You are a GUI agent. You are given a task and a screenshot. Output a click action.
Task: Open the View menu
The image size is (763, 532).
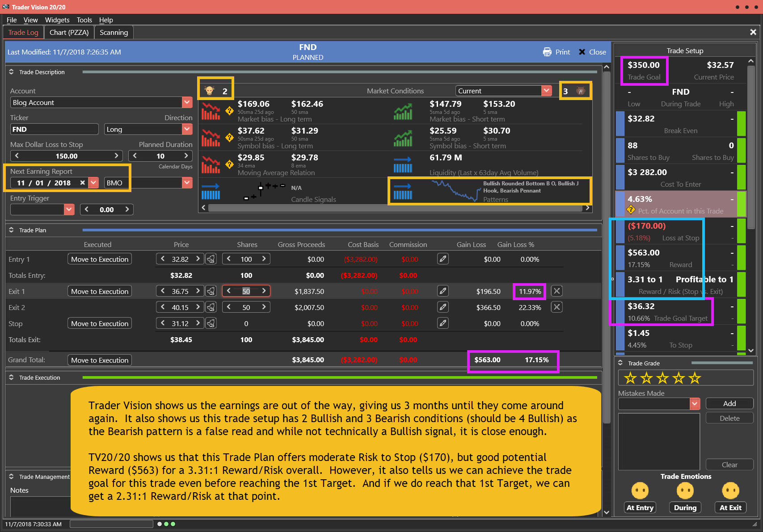pyautogui.click(x=30, y=20)
